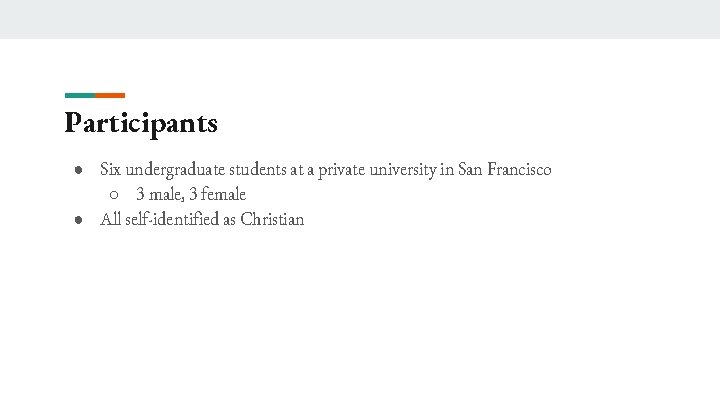Select the '3 male, 3 female' line
This screenshot has height=405, width=720.
191,194
